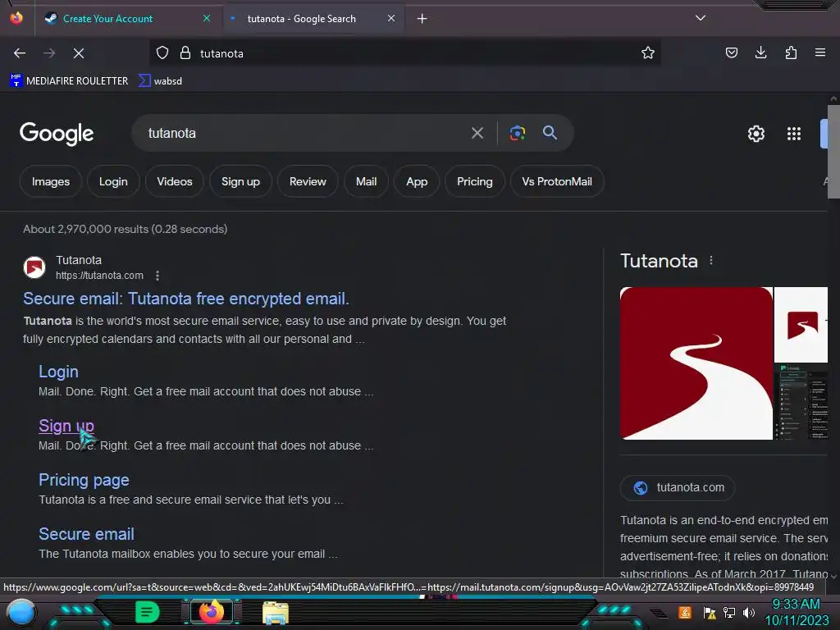Click inside the Google search box
Image resolution: width=840 pixels, height=630 pixels.
[300, 133]
